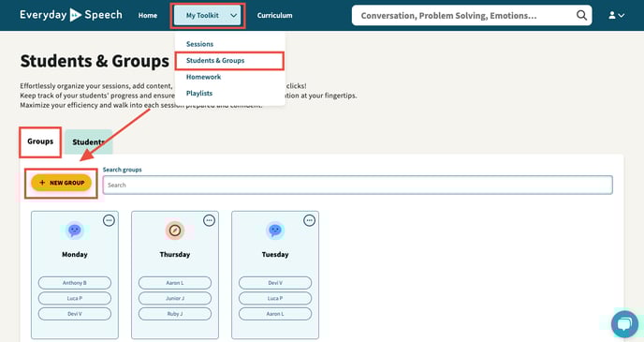Select Sessions from the toolkit menu
This screenshot has width=644, height=342.
click(x=199, y=44)
